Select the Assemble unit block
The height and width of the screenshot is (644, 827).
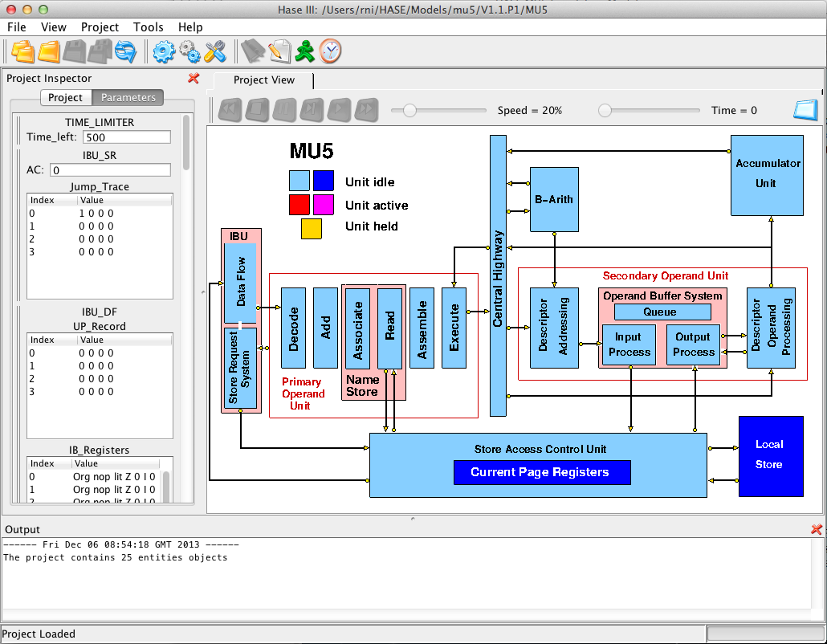coord(422,328)
